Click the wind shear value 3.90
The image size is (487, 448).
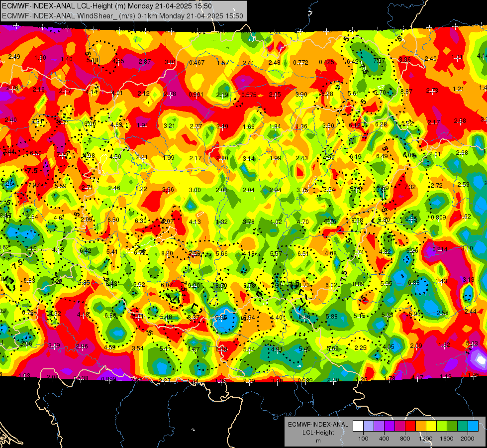pyautogui.click(x=301, y=94)
